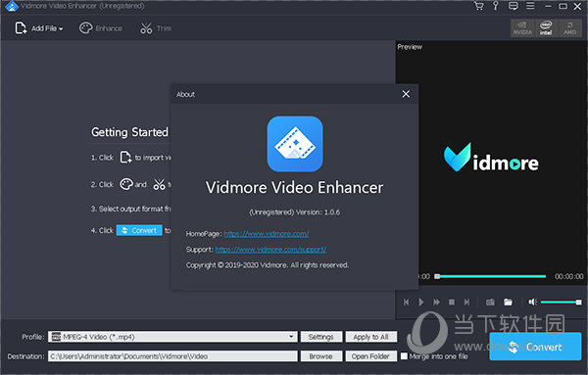Screen dimensions: 588x375
Task: Click the register key icon
Action: pos(496,6)
